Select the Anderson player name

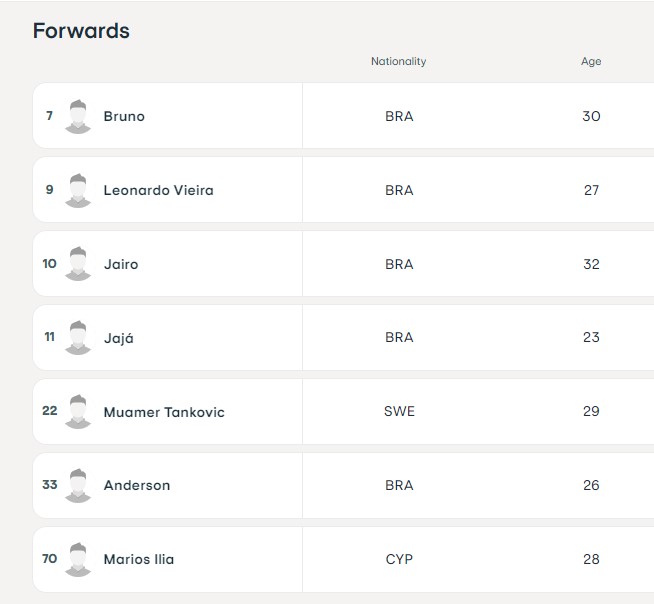137,486
